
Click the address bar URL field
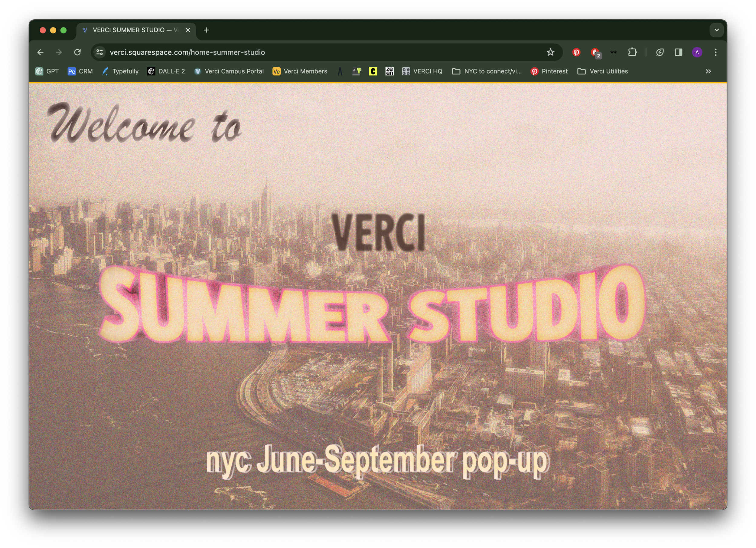300,52
